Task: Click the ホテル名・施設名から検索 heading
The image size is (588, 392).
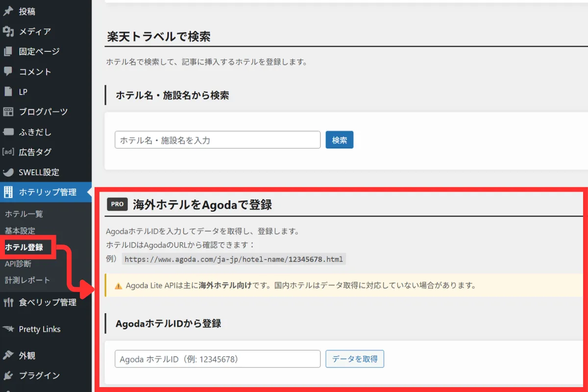Action: pyautogui.click(x=172, y=95)
